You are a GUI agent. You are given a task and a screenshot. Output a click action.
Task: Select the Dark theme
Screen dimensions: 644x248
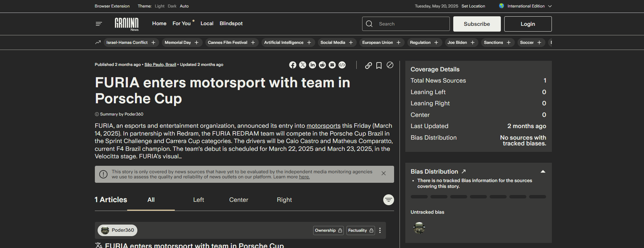[x=172, y=6]
